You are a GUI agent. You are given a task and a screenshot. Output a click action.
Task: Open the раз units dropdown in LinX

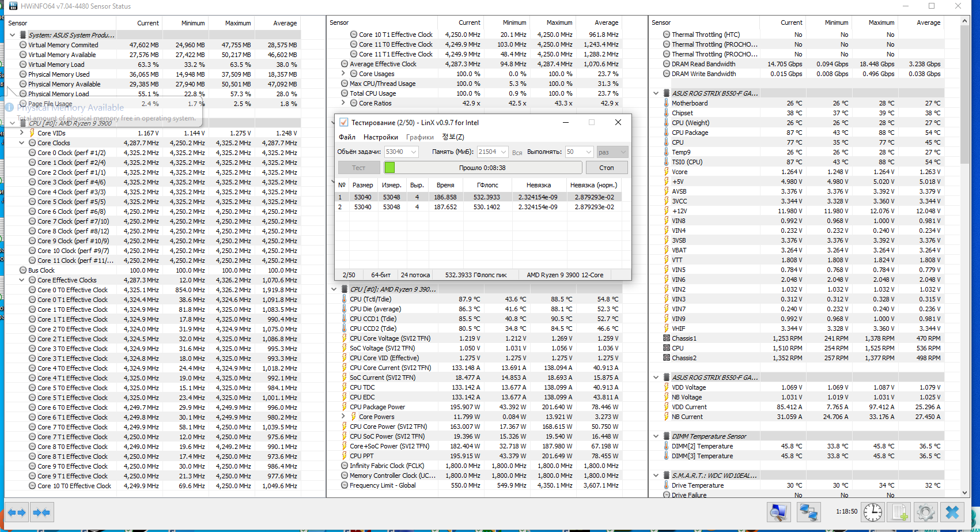(612, 152)
